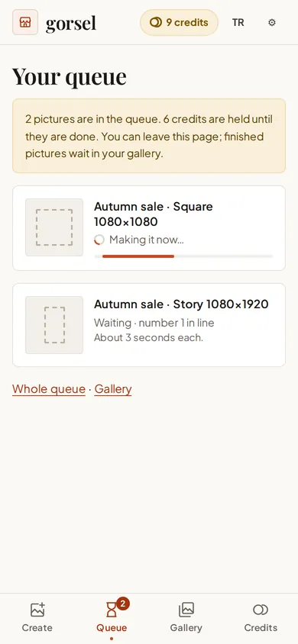This screenshot has height=644, width=298.
Task: Click the Credits overlapping circles icon
Action: (261, 610)
